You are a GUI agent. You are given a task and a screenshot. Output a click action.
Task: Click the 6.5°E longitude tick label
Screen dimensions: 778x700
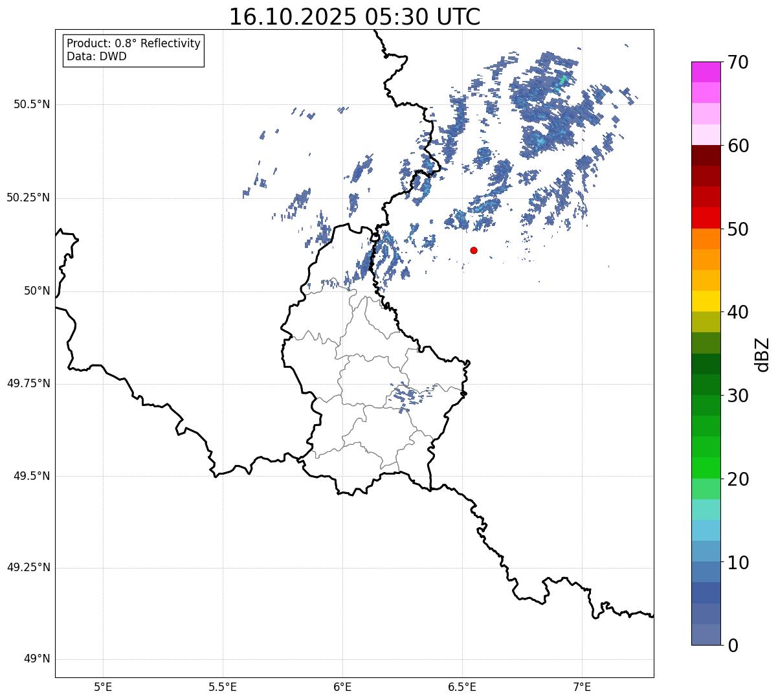(x=462, y=687)
